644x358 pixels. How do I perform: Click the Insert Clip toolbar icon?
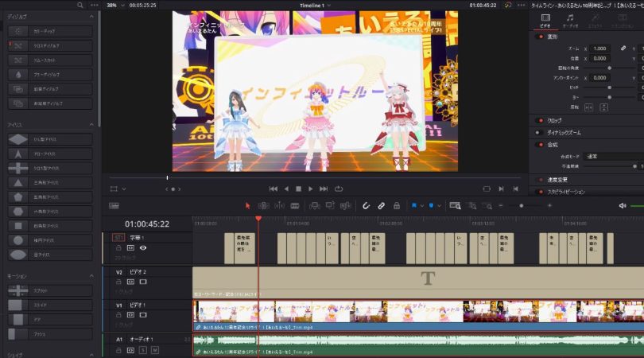[x=315, y=206]
